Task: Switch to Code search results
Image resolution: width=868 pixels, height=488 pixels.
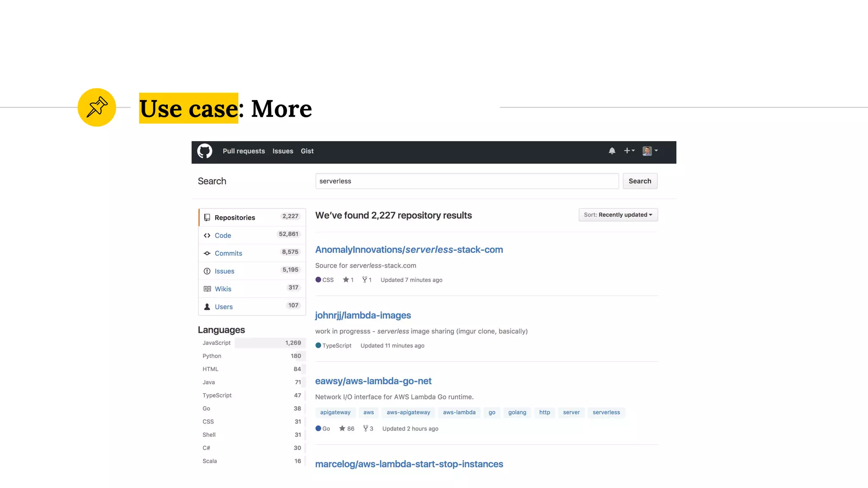Action: pyautogui.click(x=252, y=235)
